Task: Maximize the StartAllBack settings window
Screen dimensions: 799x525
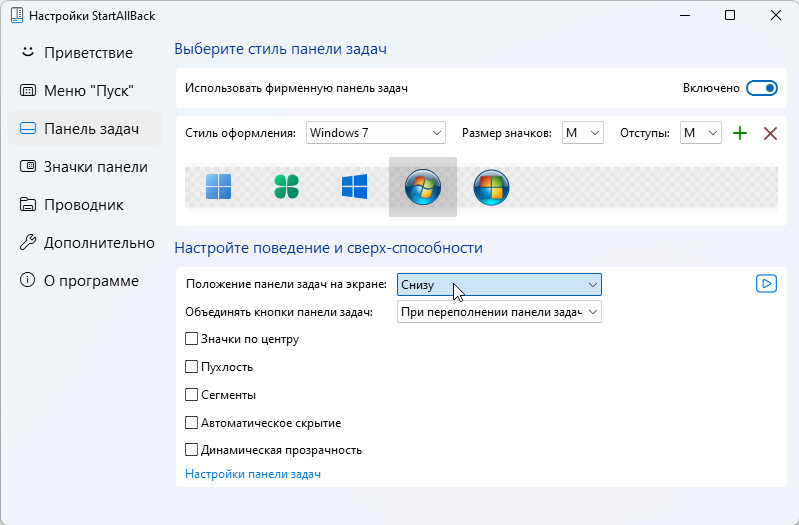Action: pos(730,15)
